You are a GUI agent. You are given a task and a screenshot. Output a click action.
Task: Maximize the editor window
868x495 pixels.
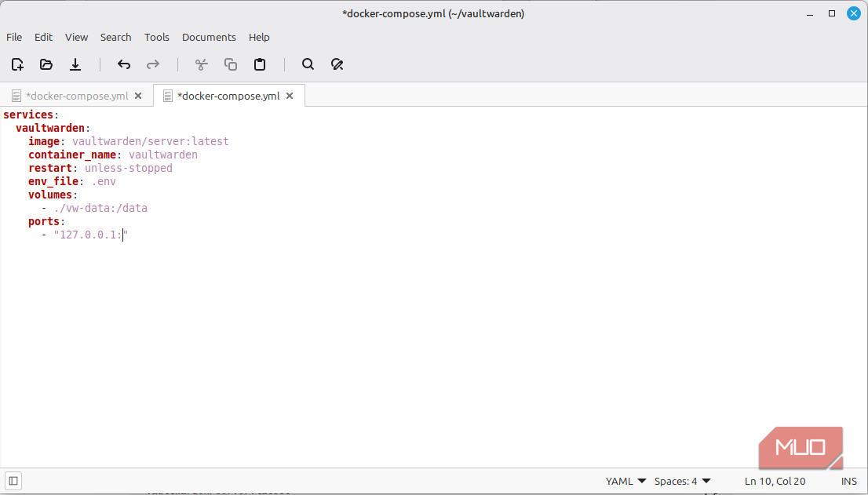[831, 13]
